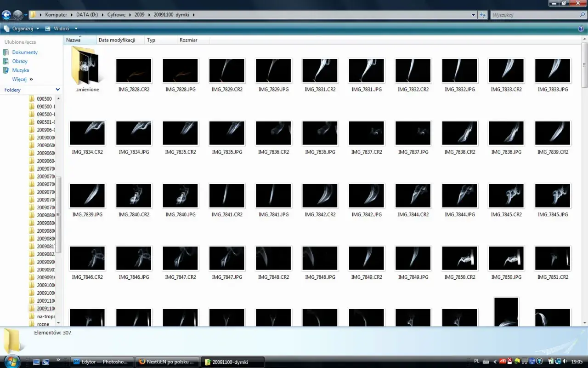Click the Windows Start orb
The image size is (588, 368).
11,361
